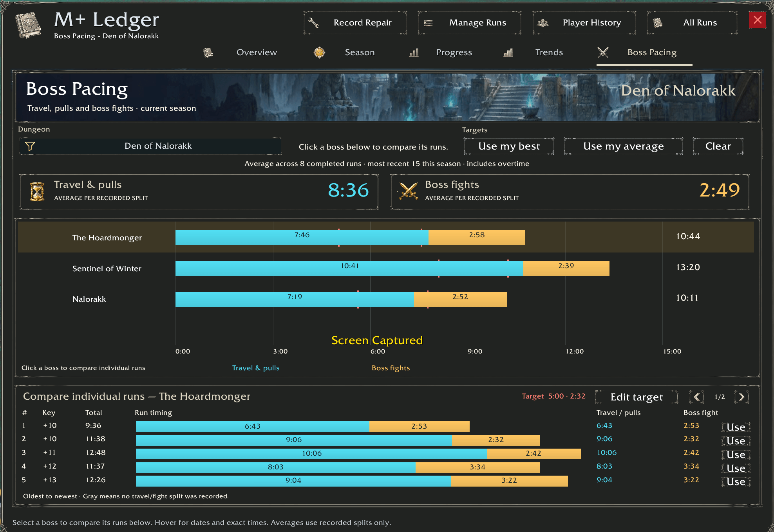Click Nalorakk boss fight bar labeled 2:52
The height and width of the screenshot is (532, 774).
pyautogui.click(x=460, y=299)
